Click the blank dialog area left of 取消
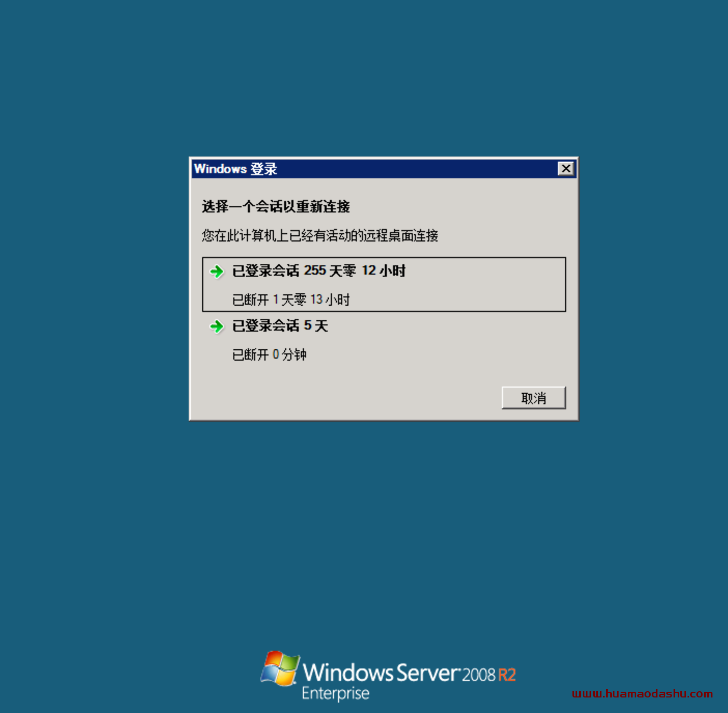728x713 pixels. click(x=347, y=398)
